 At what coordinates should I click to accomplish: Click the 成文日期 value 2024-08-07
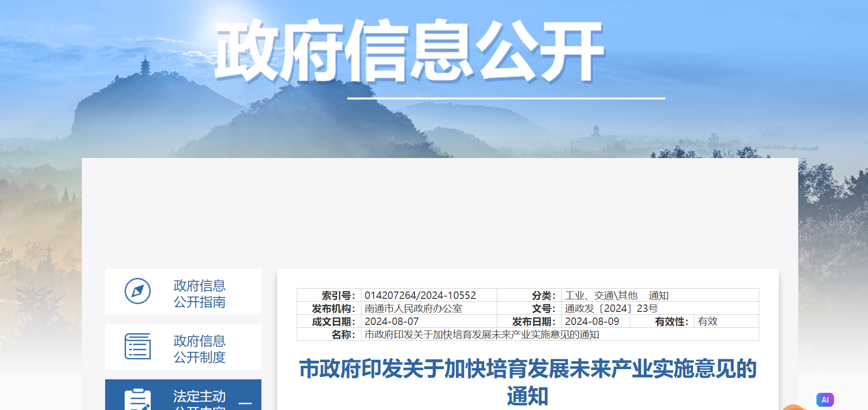pos(391,321)
